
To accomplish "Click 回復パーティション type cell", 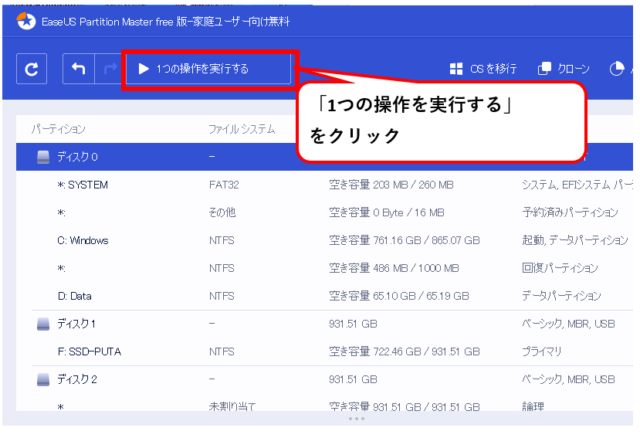I will (x=560, y=268).
